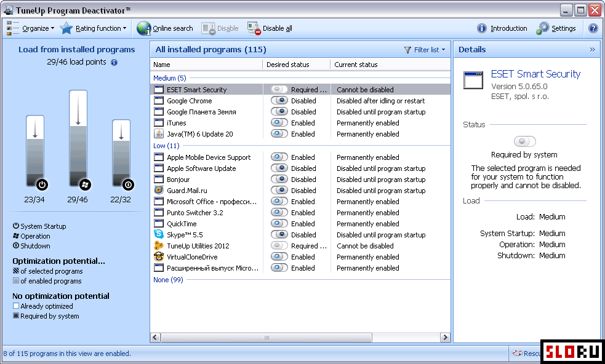Screen dimensions: 605x364
Task: Click the Skype 5.5 program icon
Action: pyautogui.click(x=159, y=234)
